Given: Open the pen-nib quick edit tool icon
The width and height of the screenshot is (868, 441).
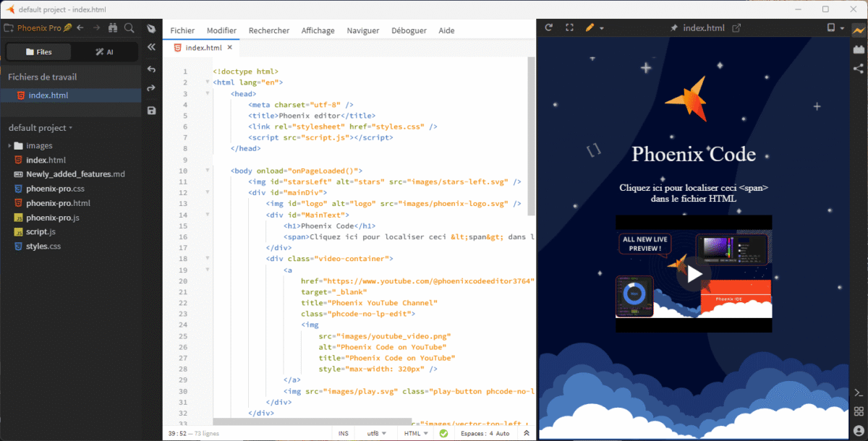Looking at the screenshot, I should click(151, 28).
